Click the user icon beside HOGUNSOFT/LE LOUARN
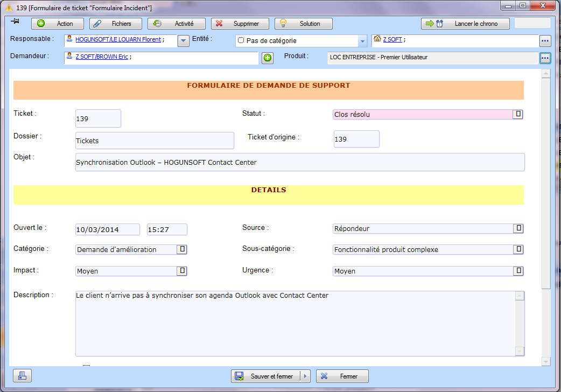The image size is (561, 392). (x=69, y=38)
